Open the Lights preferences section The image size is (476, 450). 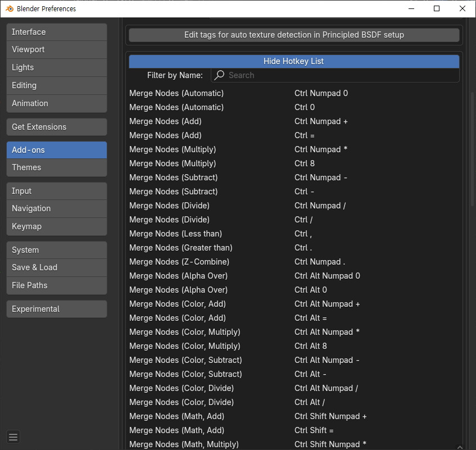57,67
